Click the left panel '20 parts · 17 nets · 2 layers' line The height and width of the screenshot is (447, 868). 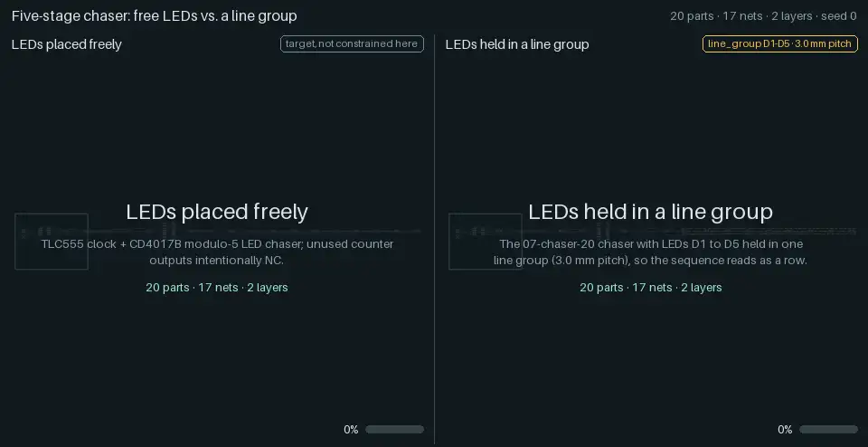[217, 288]
